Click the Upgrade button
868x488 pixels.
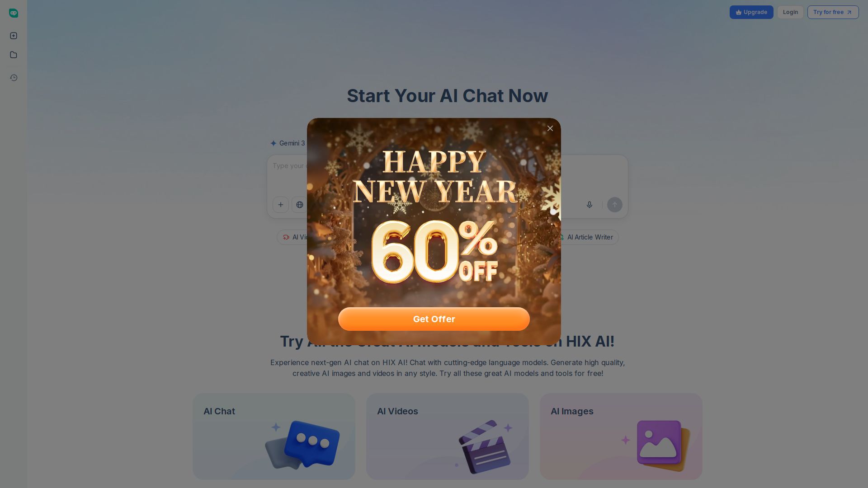pos(751,12)
